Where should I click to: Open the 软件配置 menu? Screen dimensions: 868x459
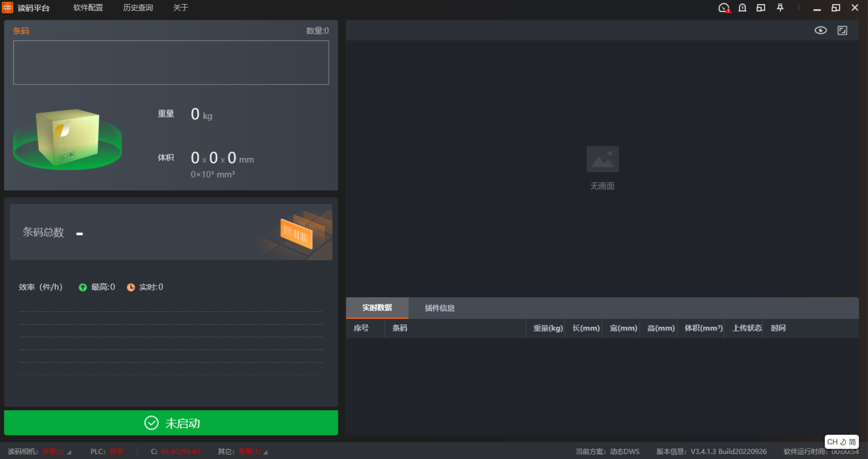pyautogui.click(x=88, y=8)
